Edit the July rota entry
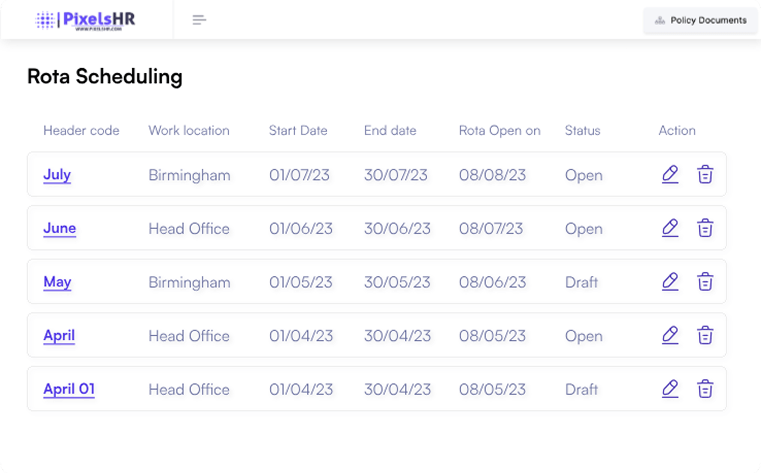Viewport: 761px width, 473px height. 670,174
